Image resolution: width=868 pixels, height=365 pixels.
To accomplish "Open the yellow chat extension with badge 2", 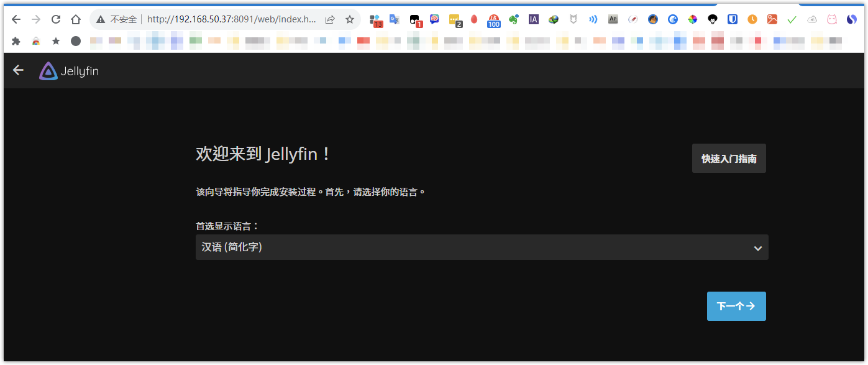I will coord(455,20).
